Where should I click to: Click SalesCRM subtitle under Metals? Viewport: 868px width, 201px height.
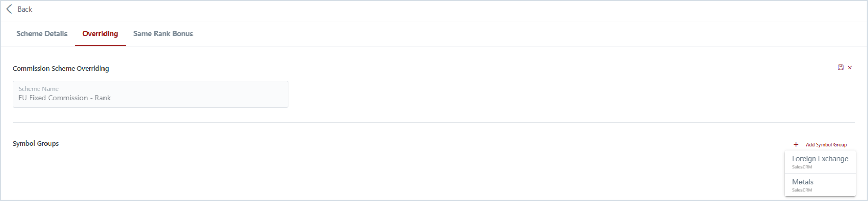pyautogui.click(x=802, y=190)
